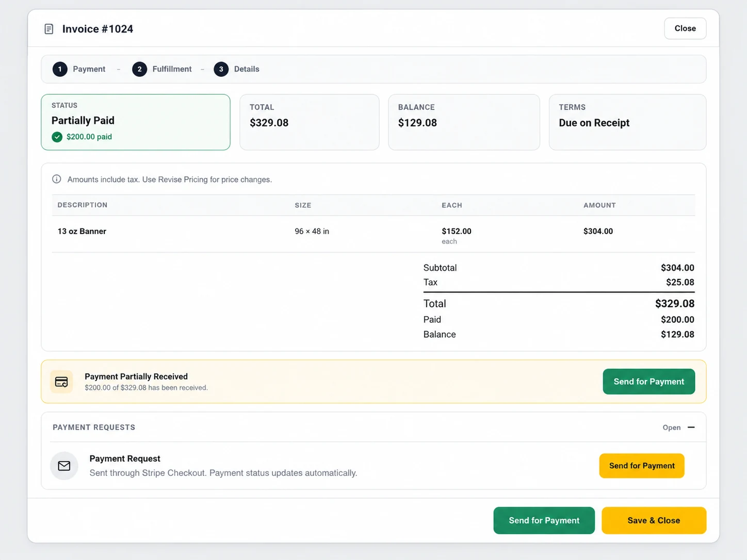Click the Balance $129.08 summary card
Screen dimensions: 747x560
(x=464, y=122)
